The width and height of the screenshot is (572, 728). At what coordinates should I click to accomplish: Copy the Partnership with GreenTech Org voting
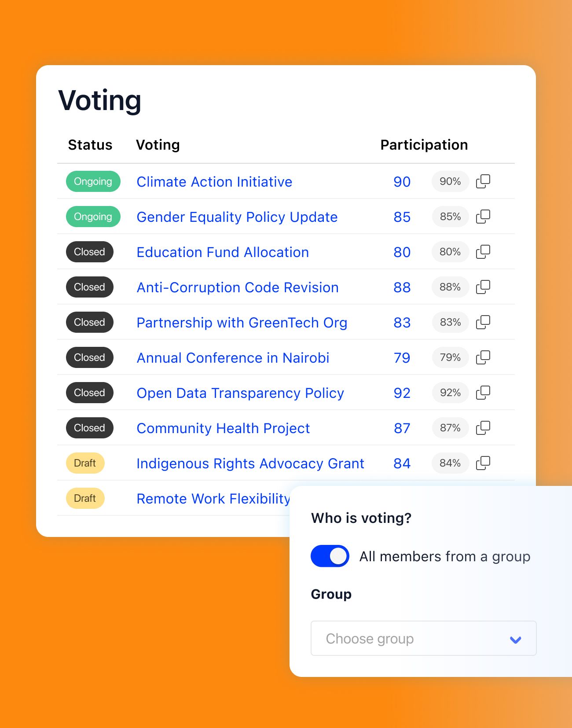pos(483,322)
